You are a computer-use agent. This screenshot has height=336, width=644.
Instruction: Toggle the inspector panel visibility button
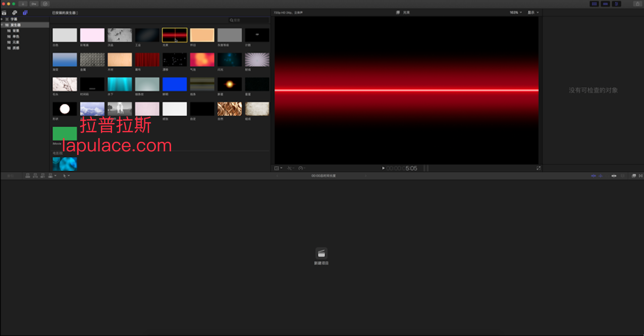[x=616, y=4]
